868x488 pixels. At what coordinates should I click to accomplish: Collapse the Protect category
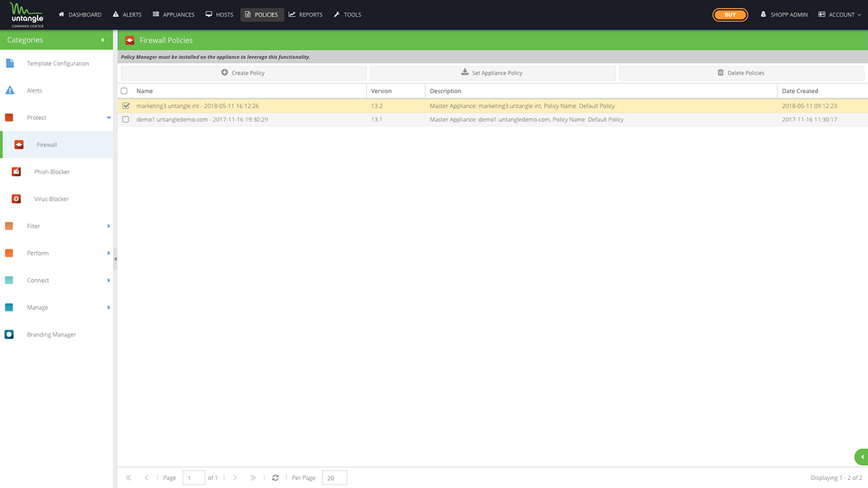point(109,118)
